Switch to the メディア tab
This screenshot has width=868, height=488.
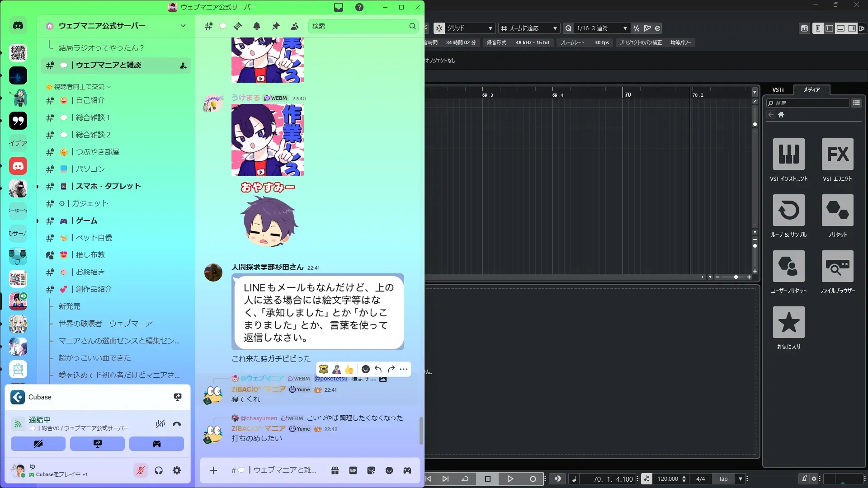coord(811,90)
